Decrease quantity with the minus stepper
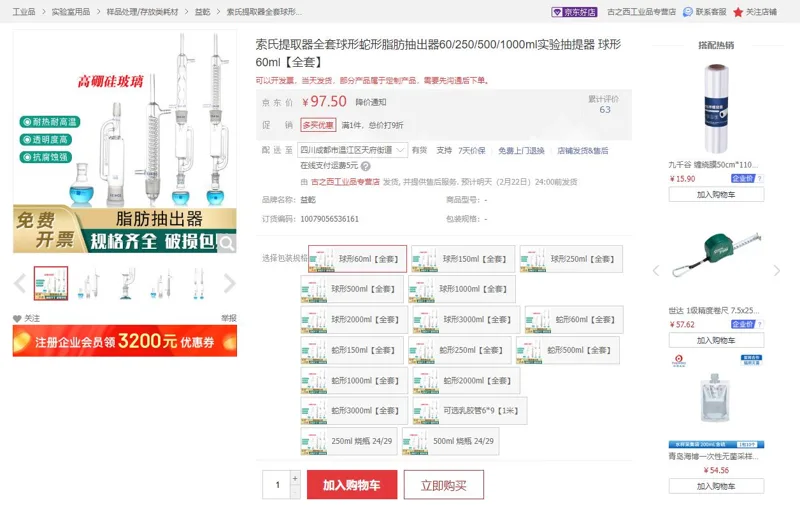Screen dimensions: 800x505 tap(295, 492)
